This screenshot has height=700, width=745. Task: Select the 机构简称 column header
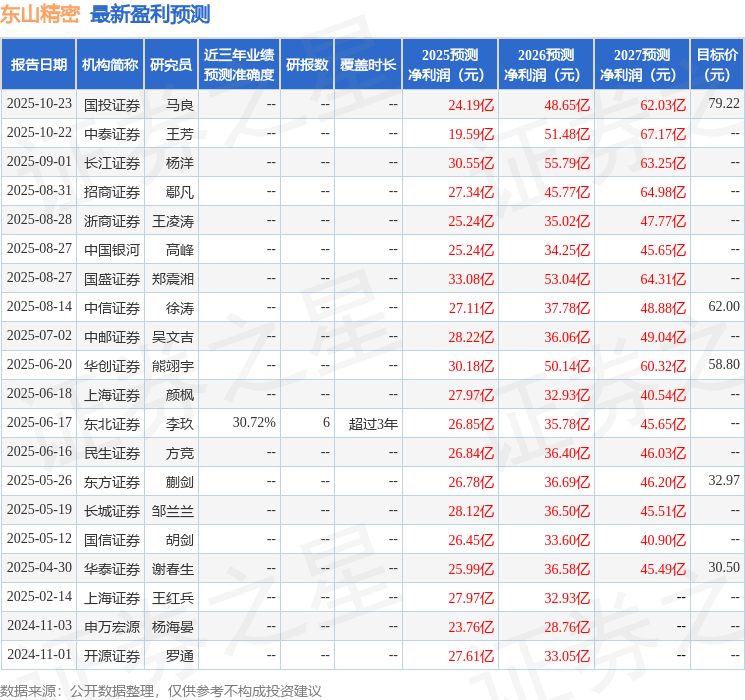(110, 65)
